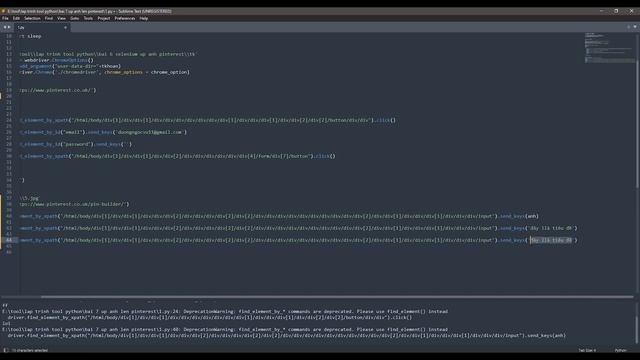Click the next tab arrow
The image size is (640, 360).
[9, 27]
